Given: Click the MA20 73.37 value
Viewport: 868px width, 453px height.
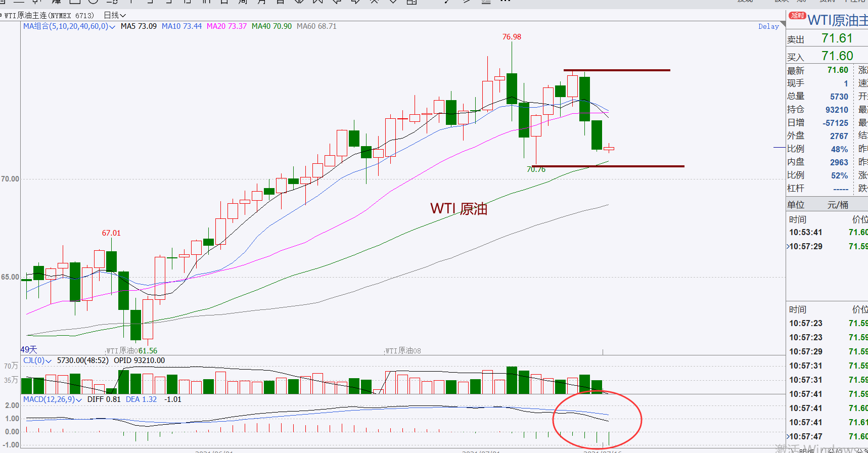Looking at the screenshot, I should pos(226,26).
